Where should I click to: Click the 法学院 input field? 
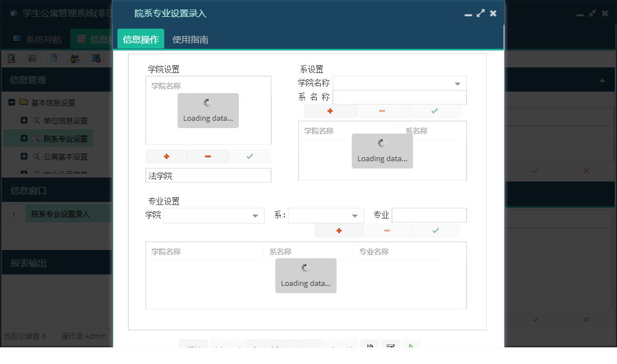(x=208, y=175)
